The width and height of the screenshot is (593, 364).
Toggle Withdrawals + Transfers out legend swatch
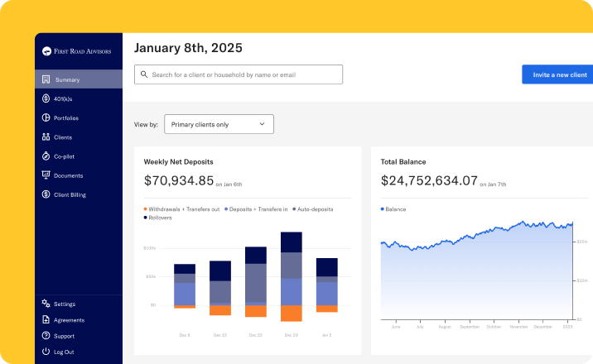145,208
